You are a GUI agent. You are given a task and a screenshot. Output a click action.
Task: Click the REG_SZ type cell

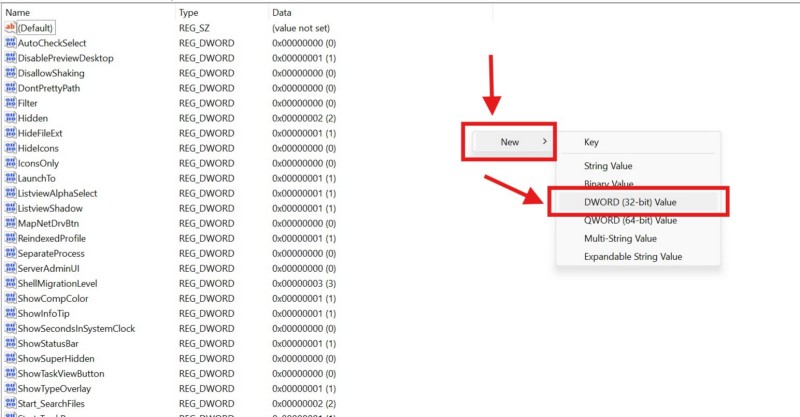click(x=194, y=28)
